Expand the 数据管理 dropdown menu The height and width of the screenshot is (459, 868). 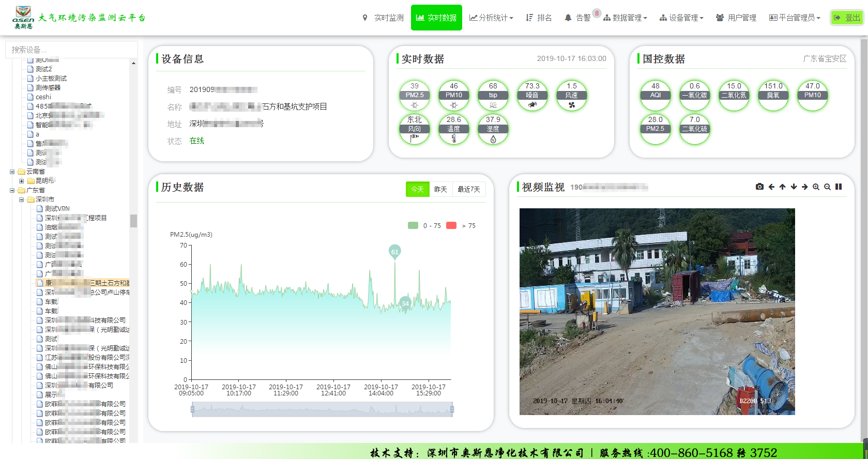tap(625, 18)
